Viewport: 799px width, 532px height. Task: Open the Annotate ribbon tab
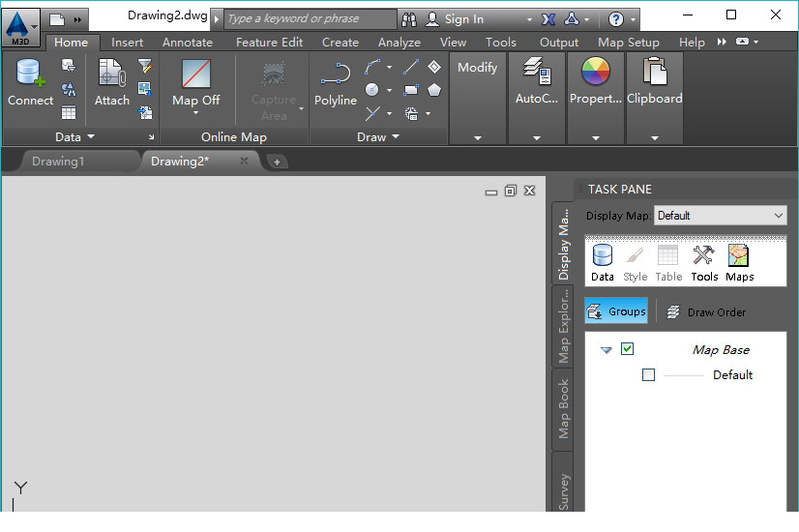click(x=188, y=43)
